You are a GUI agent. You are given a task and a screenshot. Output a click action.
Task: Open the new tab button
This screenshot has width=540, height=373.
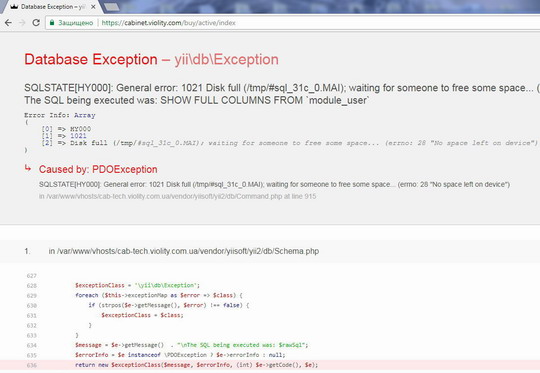click(x=111, y=7)
